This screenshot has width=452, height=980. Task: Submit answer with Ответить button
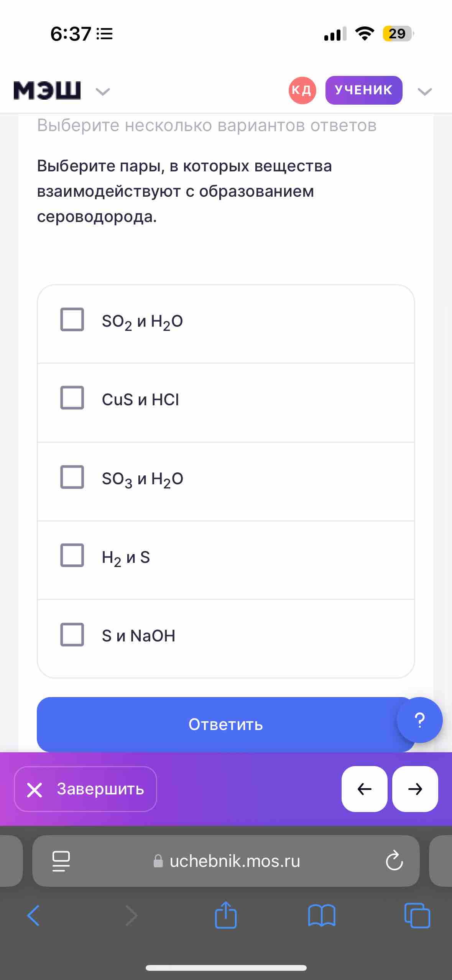tap(226, 724)
